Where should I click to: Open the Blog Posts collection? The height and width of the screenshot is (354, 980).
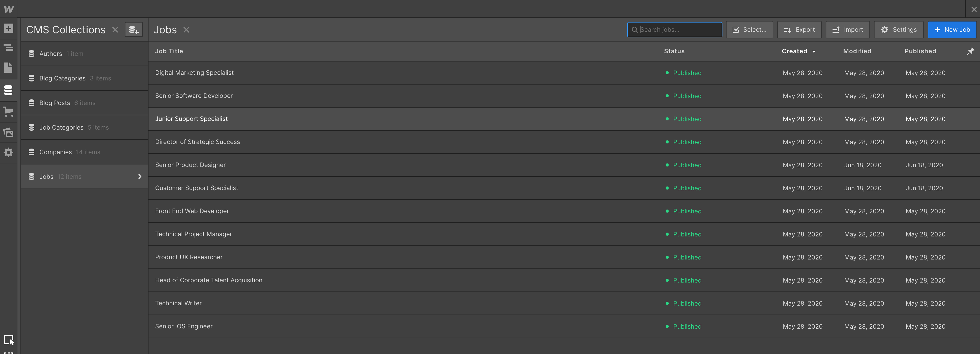(55, 103)
